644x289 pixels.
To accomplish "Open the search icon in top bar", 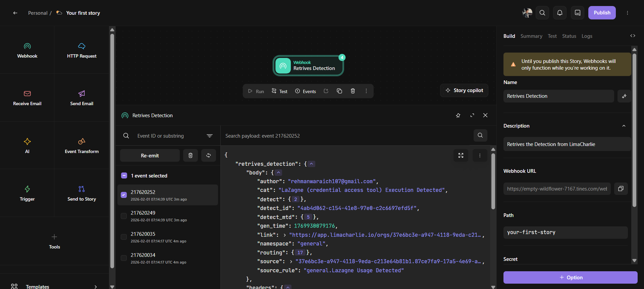I will point(542,13).
